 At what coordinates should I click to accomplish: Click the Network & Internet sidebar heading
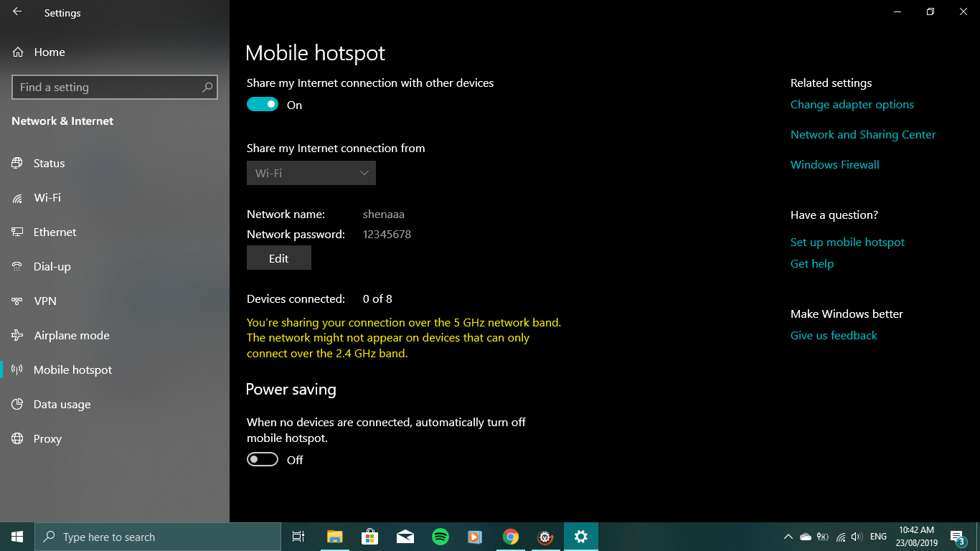click(62, 121)
